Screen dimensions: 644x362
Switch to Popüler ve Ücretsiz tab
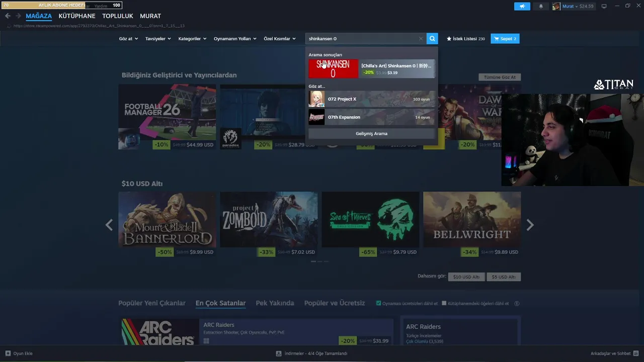(x=335, y=303)
